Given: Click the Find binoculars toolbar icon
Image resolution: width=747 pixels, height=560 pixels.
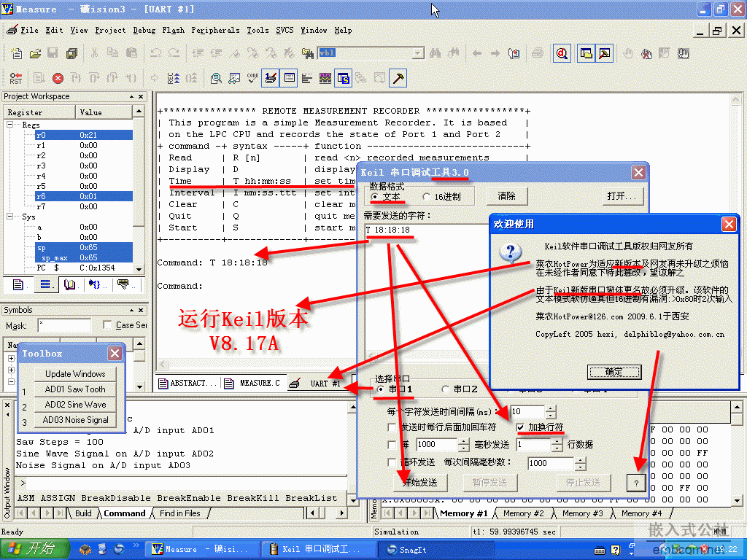Looking at the screenshot, I should [x=435, y=53].
